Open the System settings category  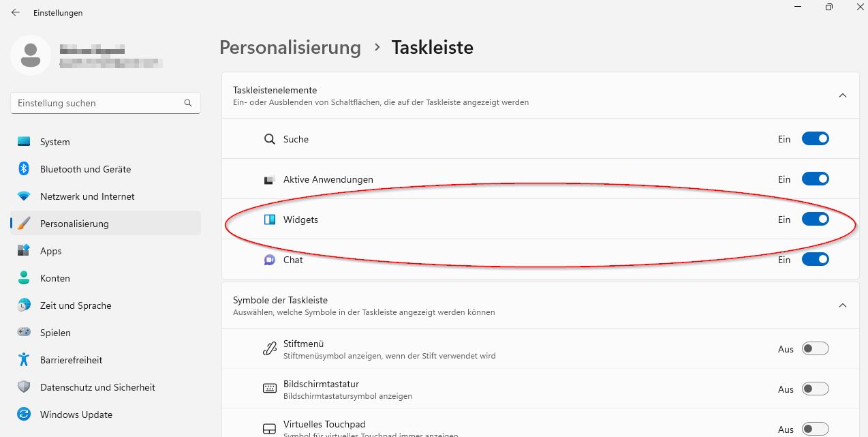click(x=55, y=142)
